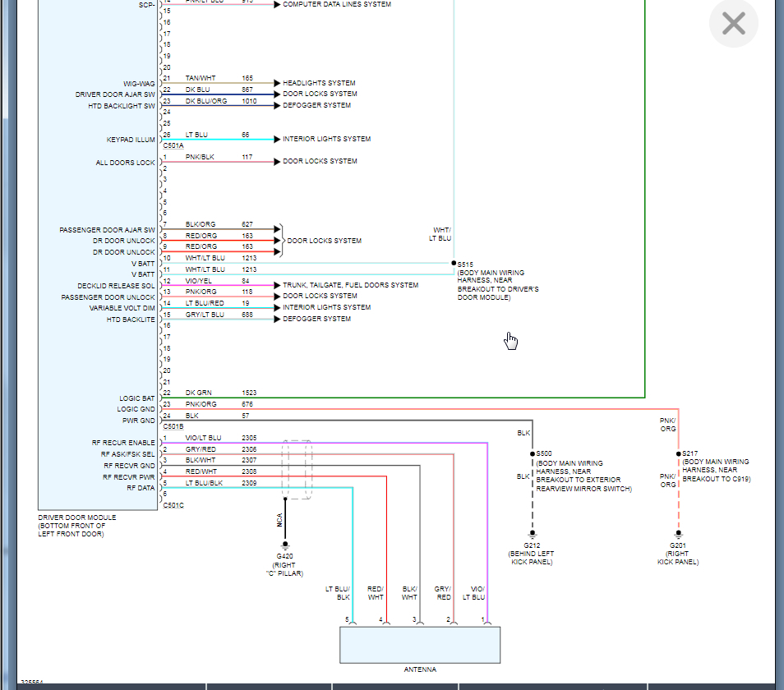Close the wiring diagram viewer
Screen dimensions: 784x690
[x=733, y=24]
